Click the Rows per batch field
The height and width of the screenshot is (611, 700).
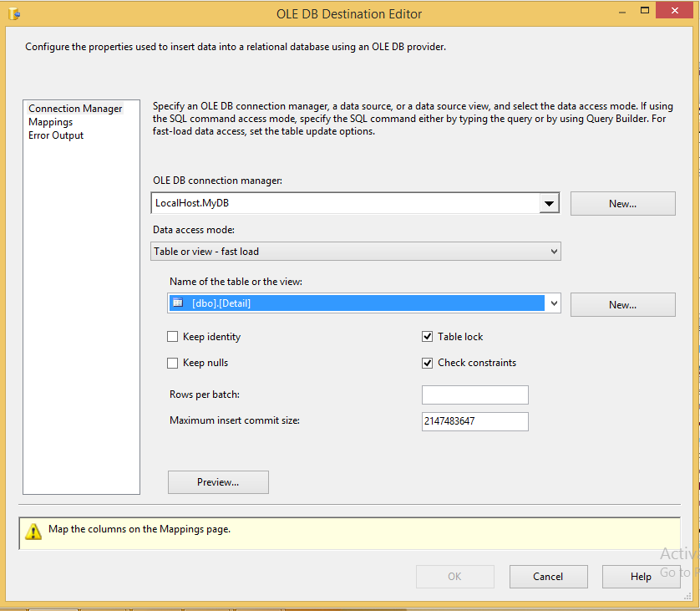pyautogui.click(x=474, y=395)
